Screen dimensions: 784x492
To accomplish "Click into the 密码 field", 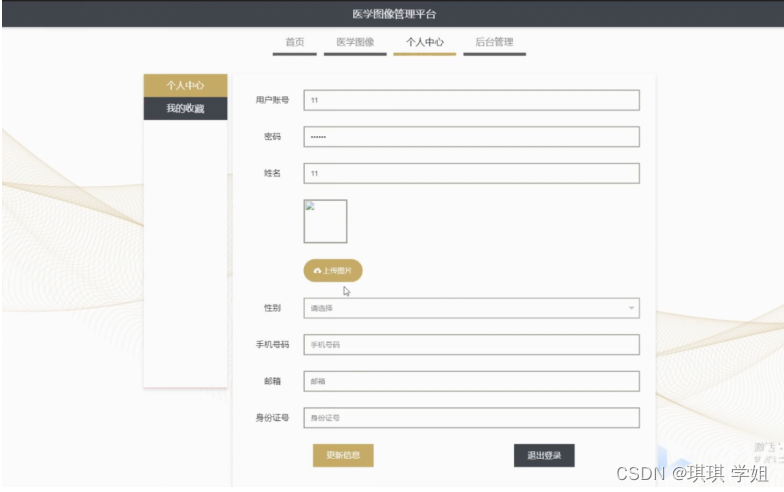I will pos(470,137).
